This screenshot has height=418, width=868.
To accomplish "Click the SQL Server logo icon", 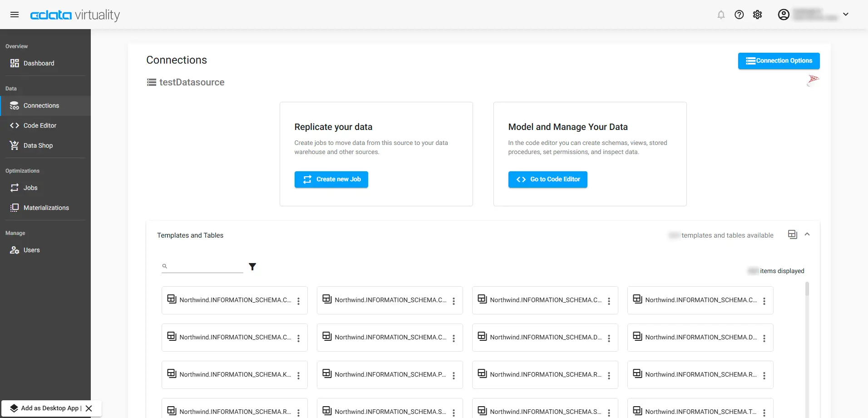I will (x=813, y=81).
